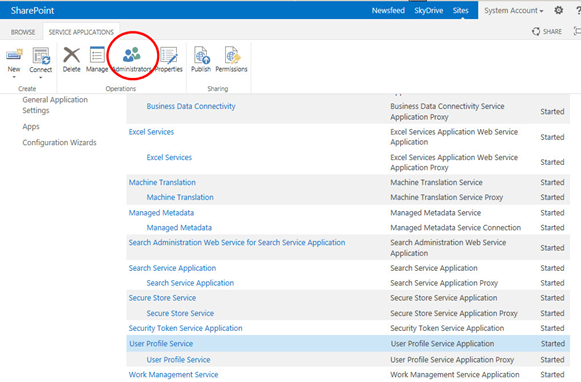Screen dimensions: 581x382
Task: Open the indented Machine Translation proxy link
Action: tap(180, 197)
